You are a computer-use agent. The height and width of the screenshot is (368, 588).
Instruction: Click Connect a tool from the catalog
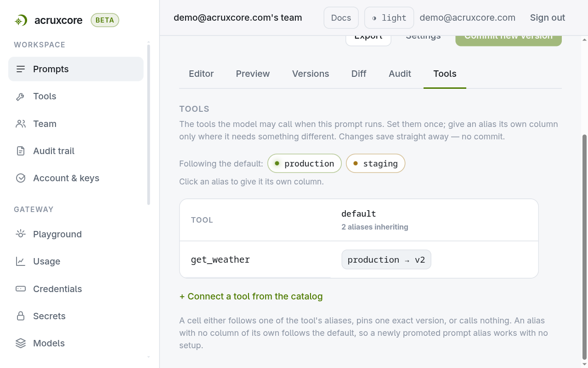(x=251, y=296)
